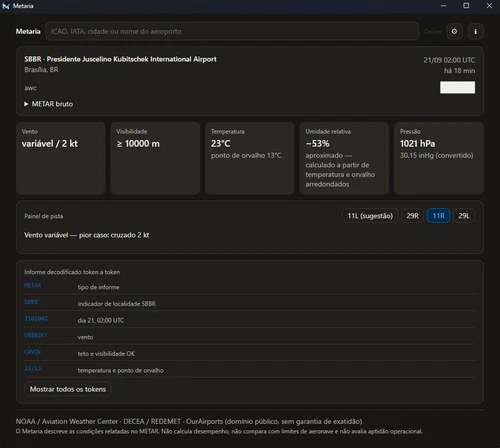Open the Pressão 1021 hPa card
Viewport: 500px width, 448px height.
439,158
